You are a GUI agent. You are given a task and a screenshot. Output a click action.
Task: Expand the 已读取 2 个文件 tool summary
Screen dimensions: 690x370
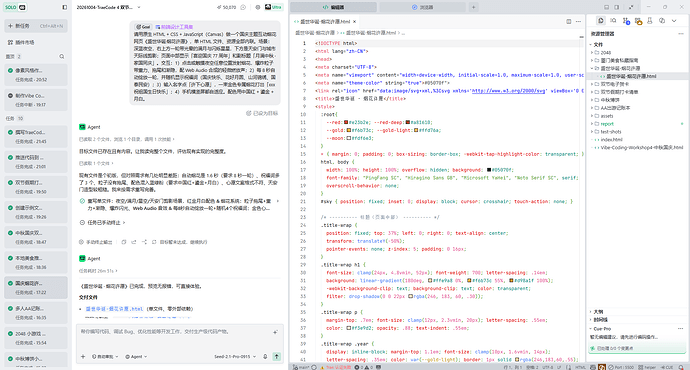(126, 139)
